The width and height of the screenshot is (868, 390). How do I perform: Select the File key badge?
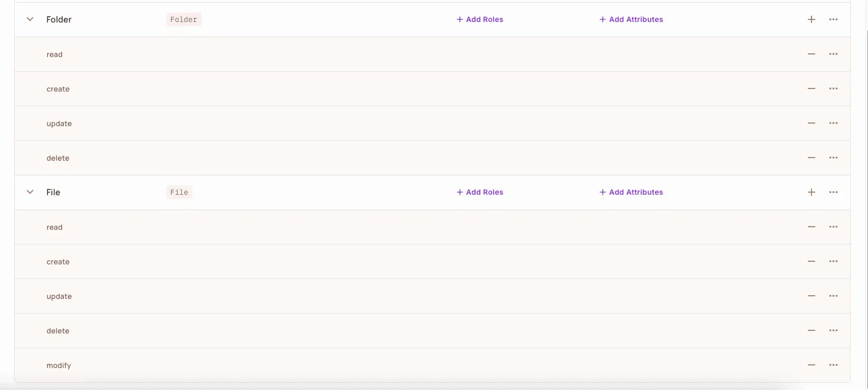pos(179,192)
